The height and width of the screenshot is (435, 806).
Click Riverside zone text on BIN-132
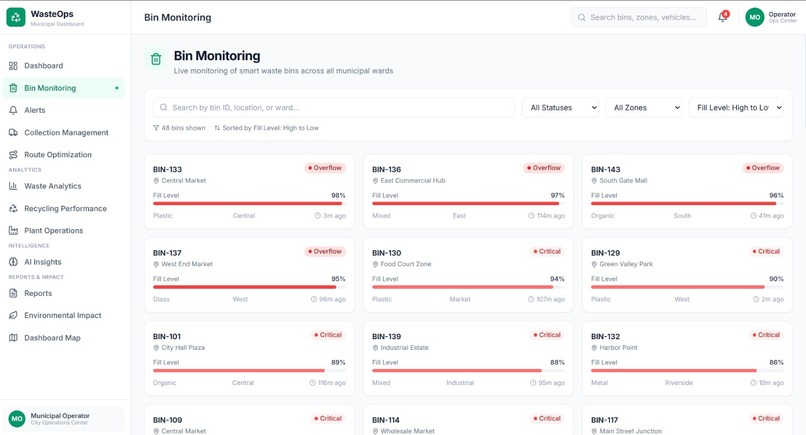[x=679, y=383]
